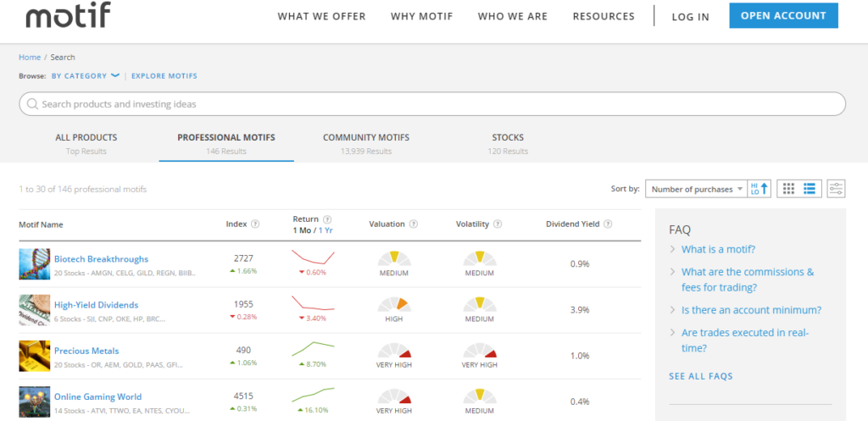Open the Why Motif menu
Viewport: 868px width, 421px height.
click(422, 17)
